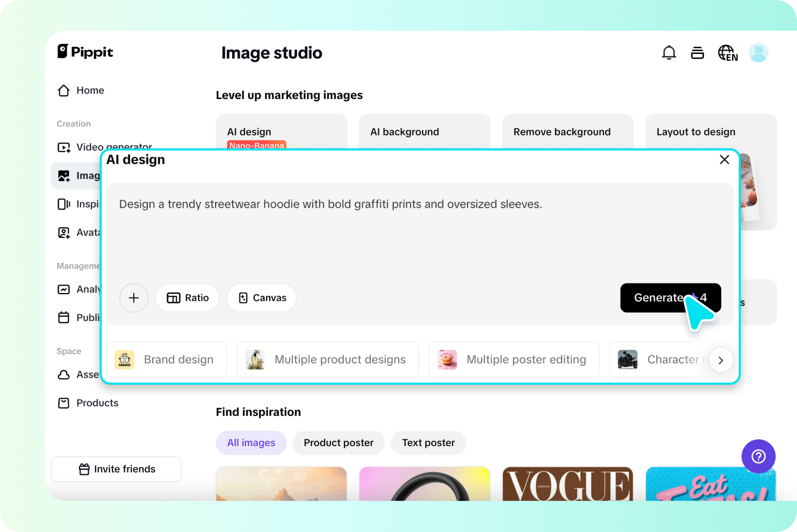Viewport: 797px width, 532px height.
Task: Click the gift icon beside Invite friends
Action: coord(84,469)
